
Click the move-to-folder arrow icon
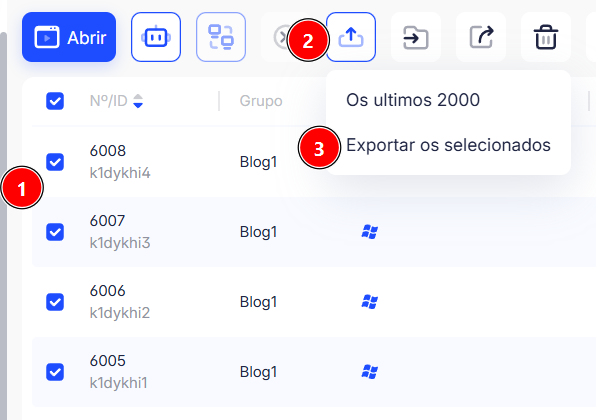[x=416, y=37]
